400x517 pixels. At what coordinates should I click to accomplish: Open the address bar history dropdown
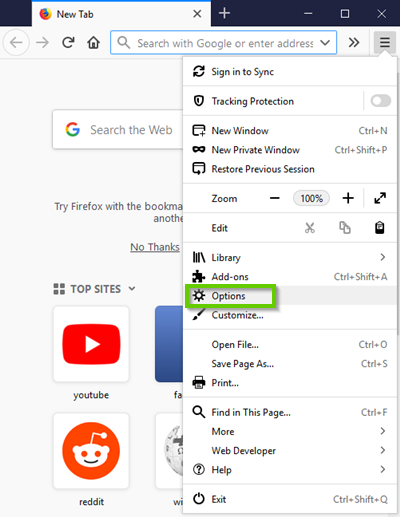pyautogui.click(x=325, y=43)
